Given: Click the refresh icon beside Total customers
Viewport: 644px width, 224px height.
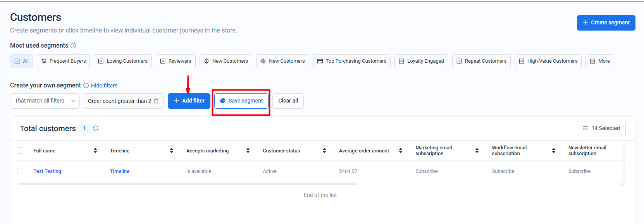Looking at the screenshot, I should [x=96, y=128].
